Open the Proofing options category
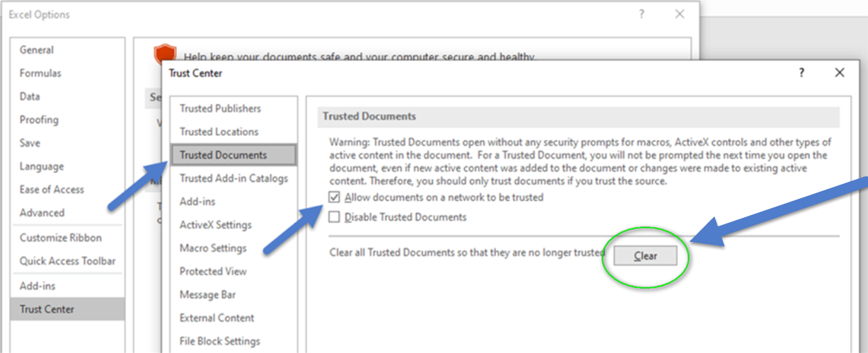 pos(39,120)
